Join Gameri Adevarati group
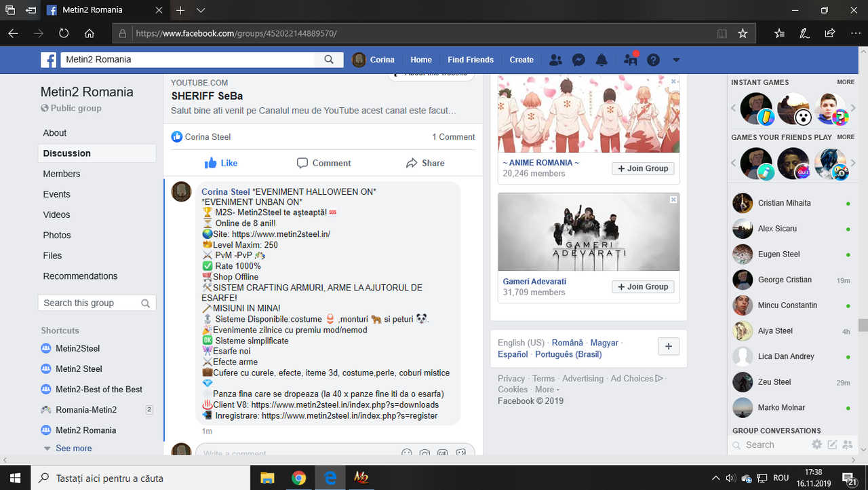The width and height of the screenshot is (868, 490). tap(643, 286)
